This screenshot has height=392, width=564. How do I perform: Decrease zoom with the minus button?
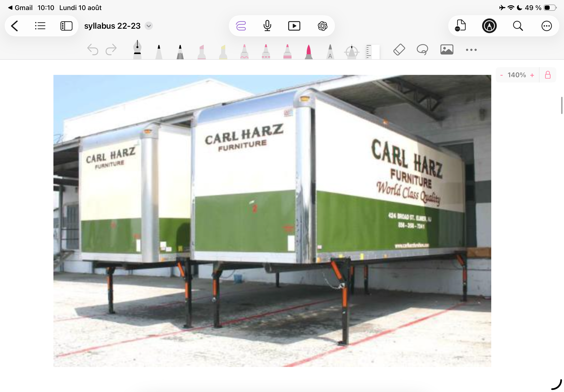501,75
